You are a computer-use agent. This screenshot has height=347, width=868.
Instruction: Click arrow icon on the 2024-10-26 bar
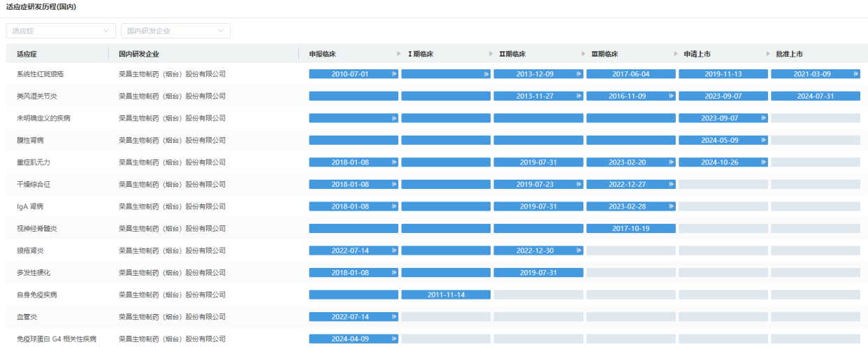pos(764,162)
